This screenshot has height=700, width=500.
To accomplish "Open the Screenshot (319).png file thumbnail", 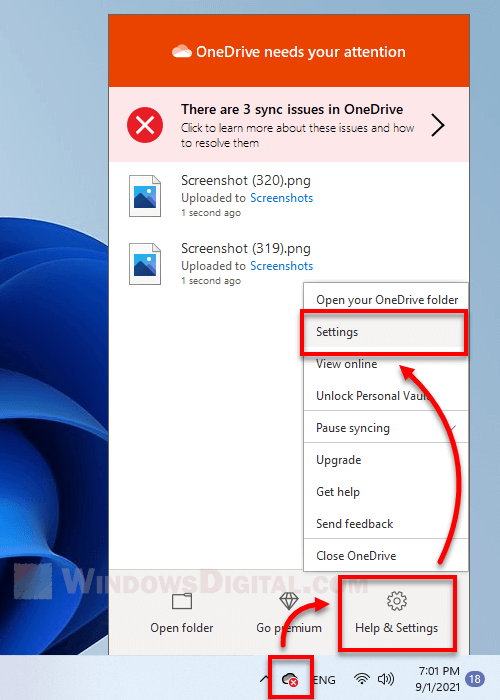I will [x=145, y=264].
